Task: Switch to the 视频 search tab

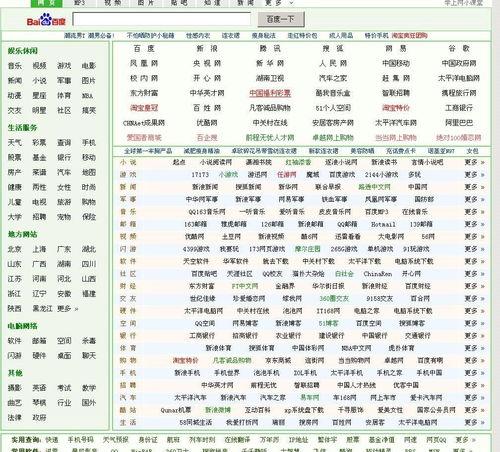Action: tap(113, 3)
